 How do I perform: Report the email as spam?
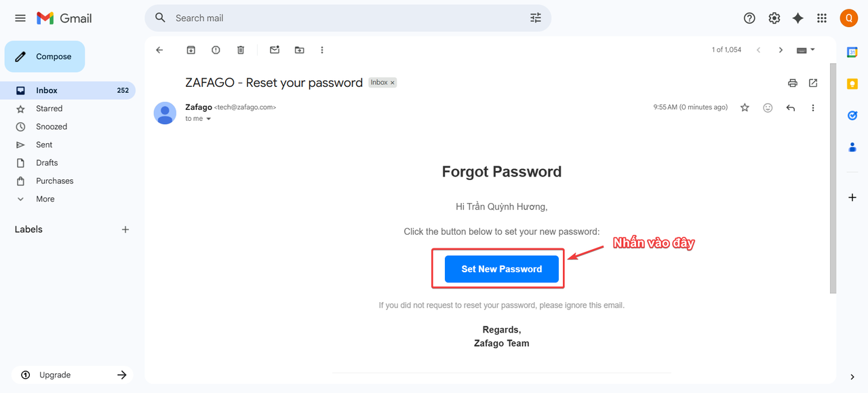tap(216, 50)
